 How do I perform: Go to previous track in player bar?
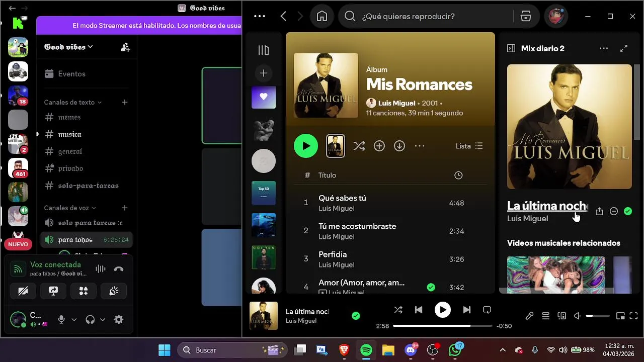(x=419, y=310)
